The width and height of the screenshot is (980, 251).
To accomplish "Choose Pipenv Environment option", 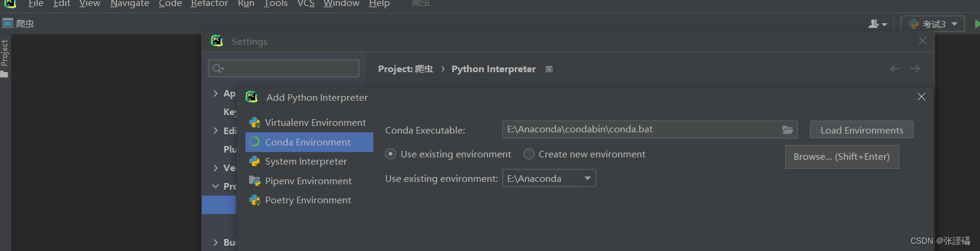I will pos(309,181).
